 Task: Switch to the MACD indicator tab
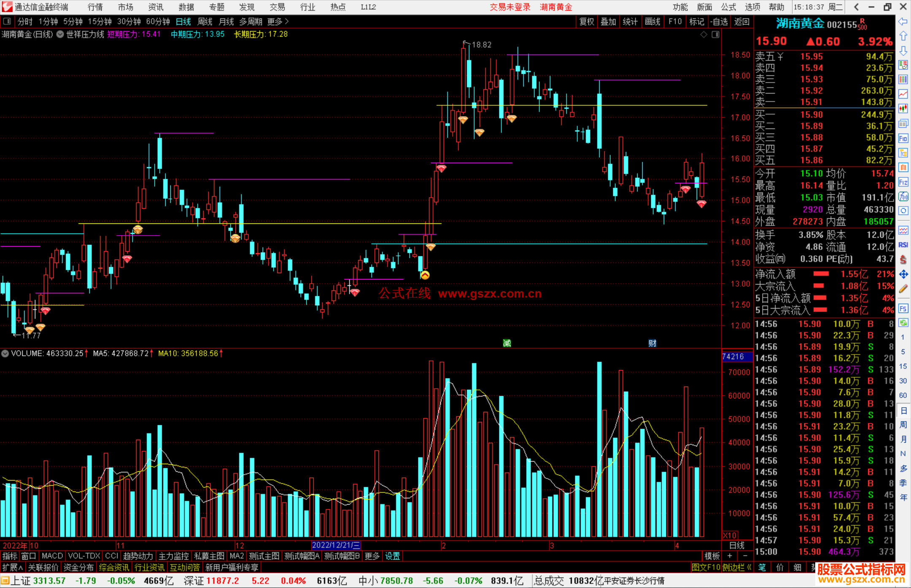pos(52,556)
